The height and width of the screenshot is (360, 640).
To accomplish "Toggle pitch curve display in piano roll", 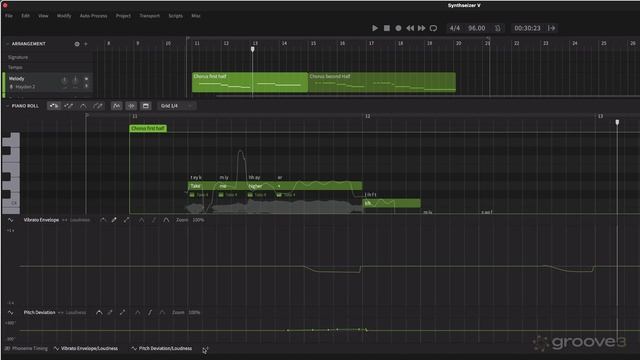I will tap(116, 106).
